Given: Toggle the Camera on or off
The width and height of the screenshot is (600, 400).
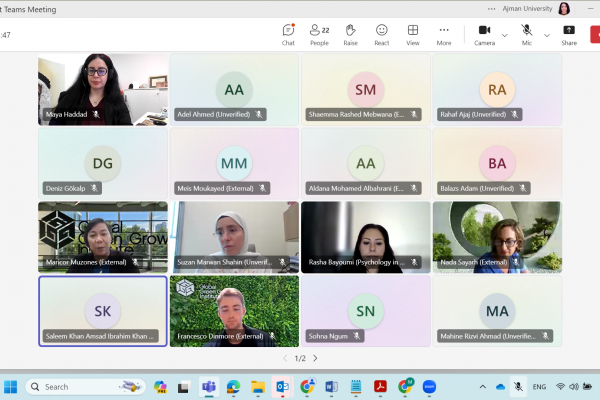Looking at the screenshot, I should 484,34.
